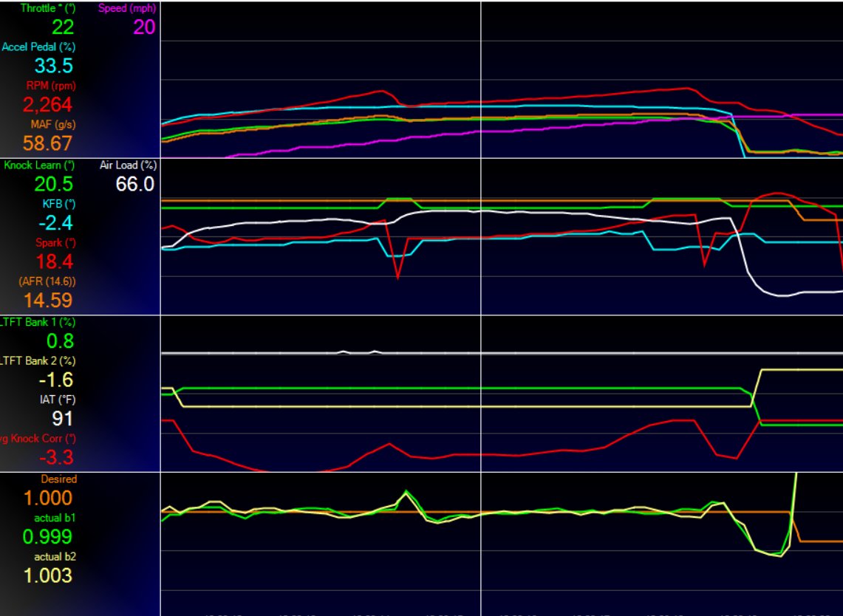Click the third chart showing the LTFT traces
Image resolution: width=843 pixels, height=616 pixels.
point(502,394)
